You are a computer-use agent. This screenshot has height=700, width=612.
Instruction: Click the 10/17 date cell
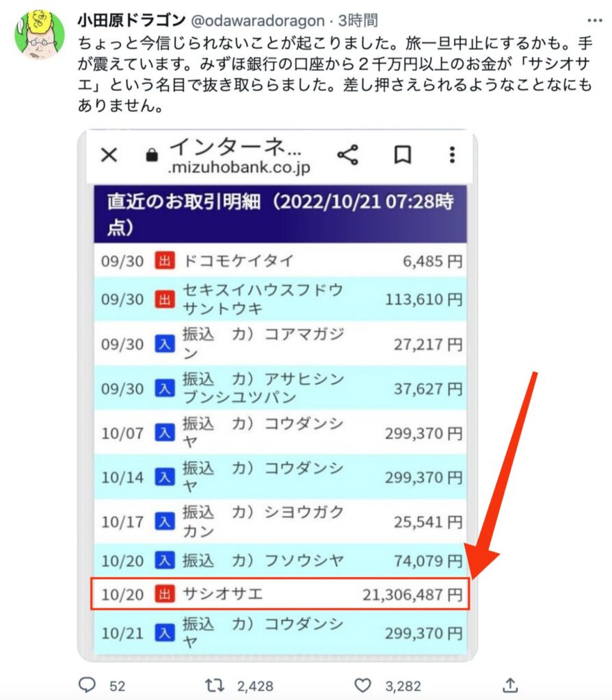(122, 522)
